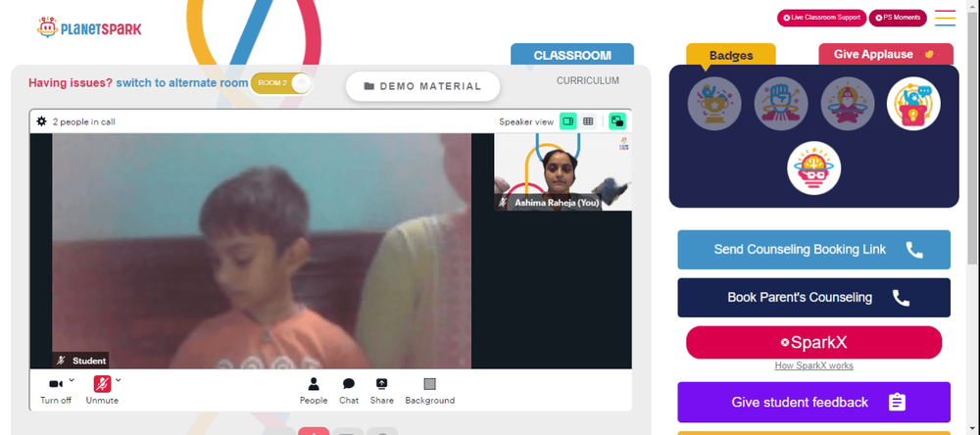
Task: Open the Chat panel
Action: coord(349,391)
